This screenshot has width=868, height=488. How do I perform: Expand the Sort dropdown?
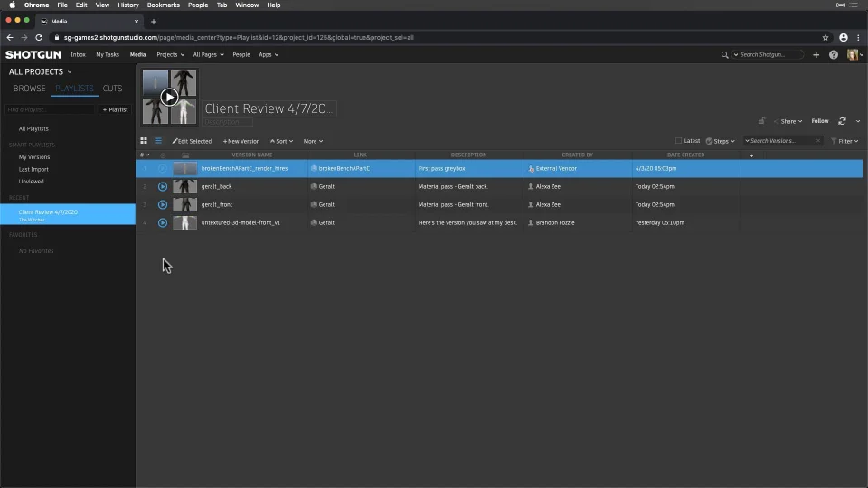click(x=282, y=141)
